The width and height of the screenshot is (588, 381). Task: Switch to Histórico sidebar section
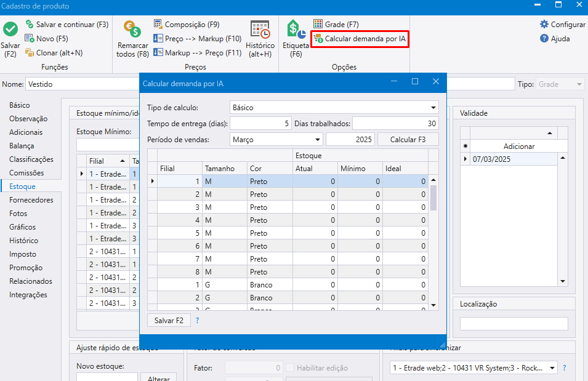(x=23, y=241)
